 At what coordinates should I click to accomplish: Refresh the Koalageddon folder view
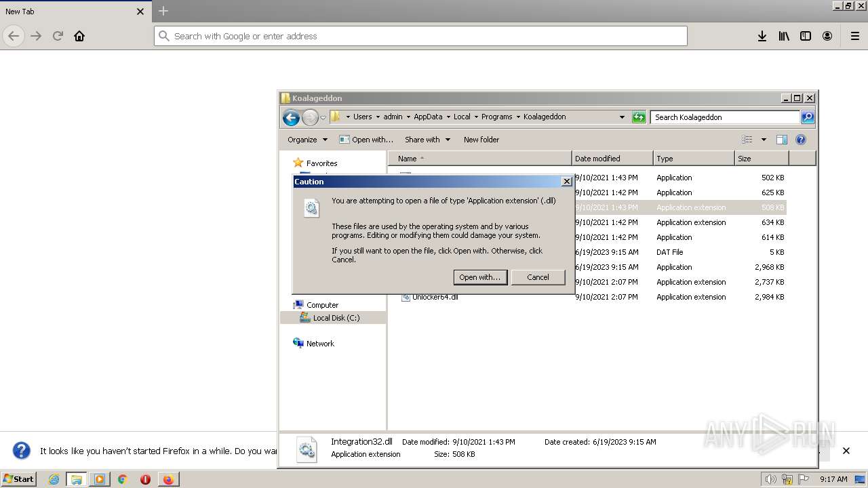point(639,117)
